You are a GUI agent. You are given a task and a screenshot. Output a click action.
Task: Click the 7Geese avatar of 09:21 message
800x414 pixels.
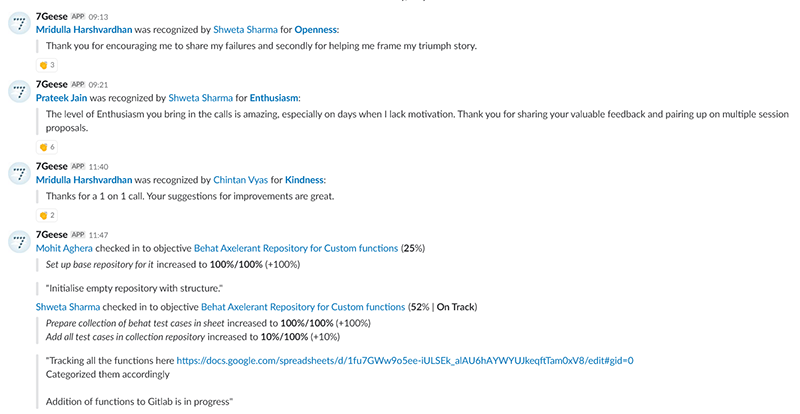(19, 91)
